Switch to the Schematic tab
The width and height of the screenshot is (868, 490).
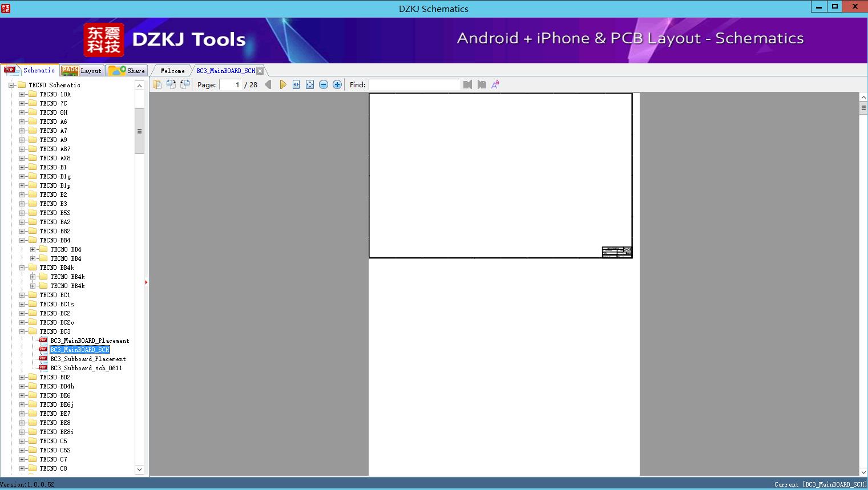click(30, 70)
